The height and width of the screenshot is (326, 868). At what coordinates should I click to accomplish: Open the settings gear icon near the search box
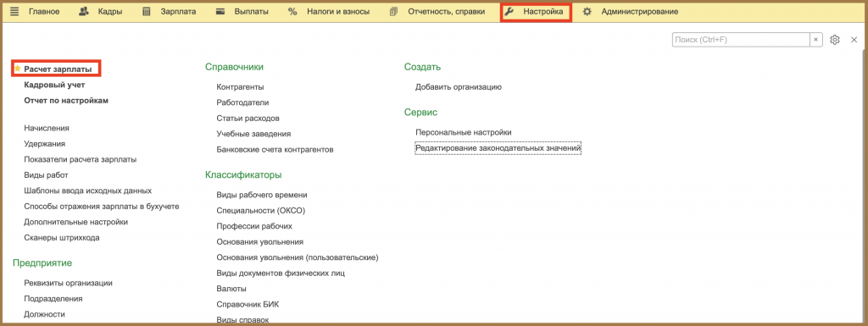835,40
